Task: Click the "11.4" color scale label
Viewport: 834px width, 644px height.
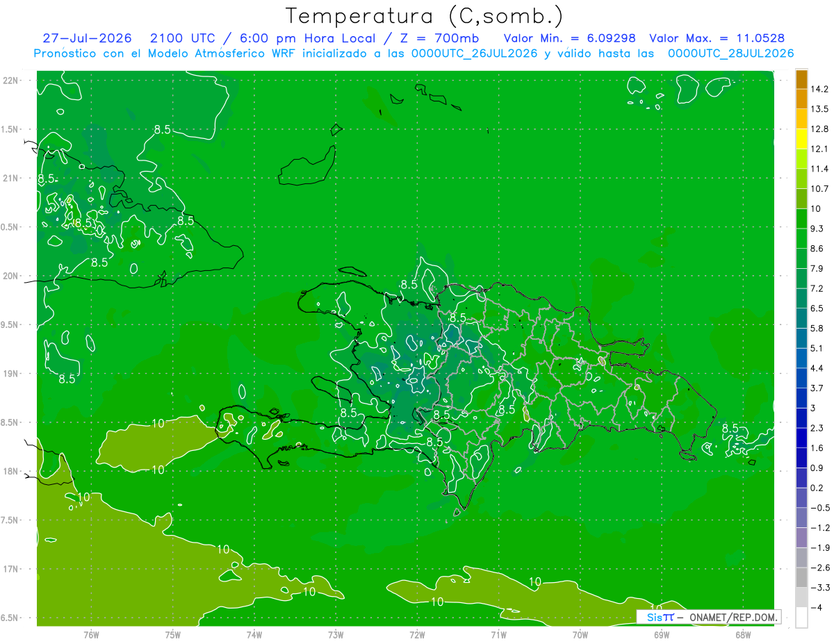Action: 820,169
